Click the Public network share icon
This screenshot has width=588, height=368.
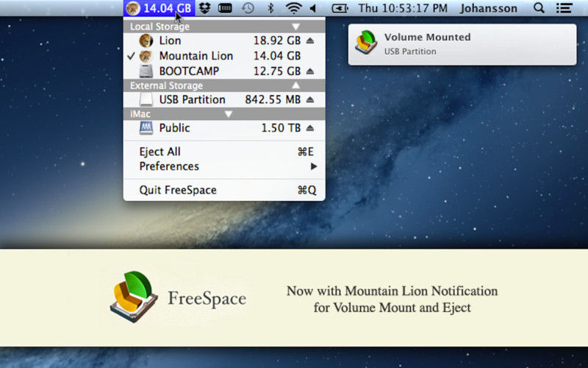[146, 128]
